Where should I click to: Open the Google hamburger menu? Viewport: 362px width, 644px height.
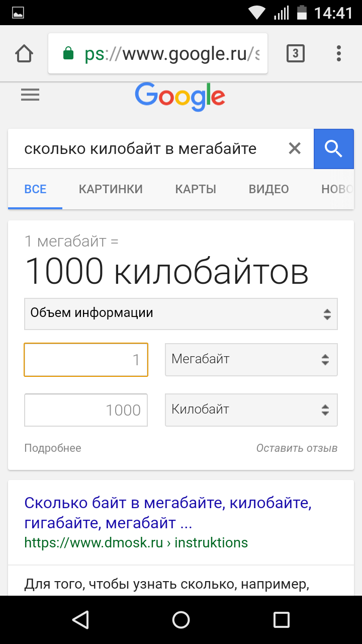[x=30, y=95]
